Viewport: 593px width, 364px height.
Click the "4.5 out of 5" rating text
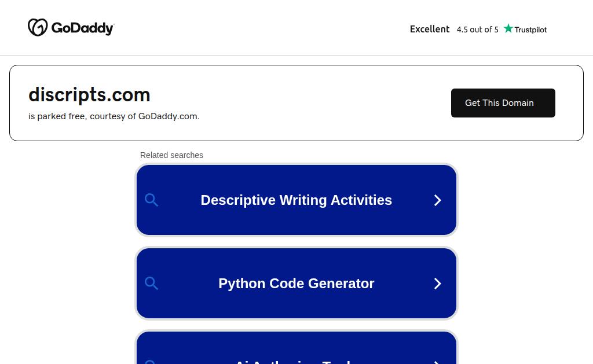(x=477, y=30)
